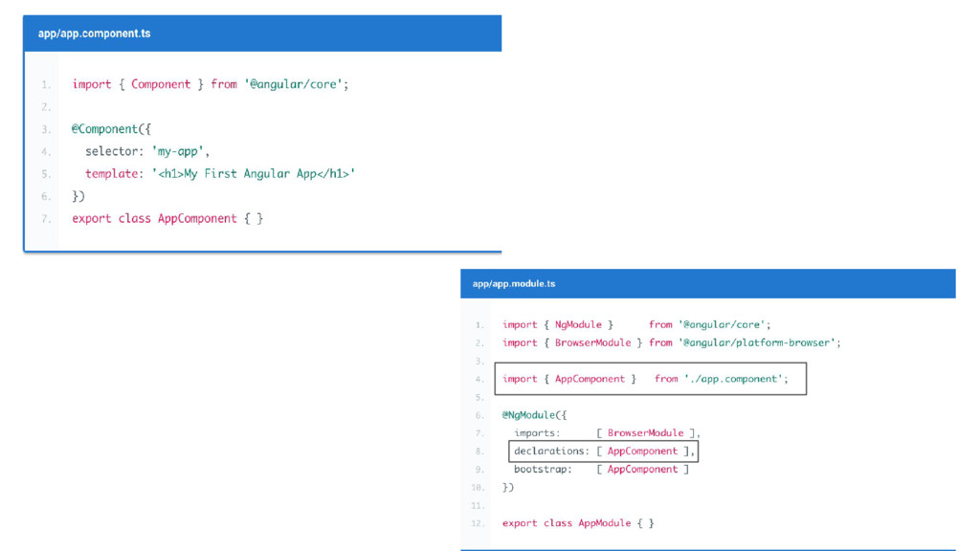Click the closing '})' in app.component.ts
The width and height of the screenshot is (980, 551).
(78, 196)
